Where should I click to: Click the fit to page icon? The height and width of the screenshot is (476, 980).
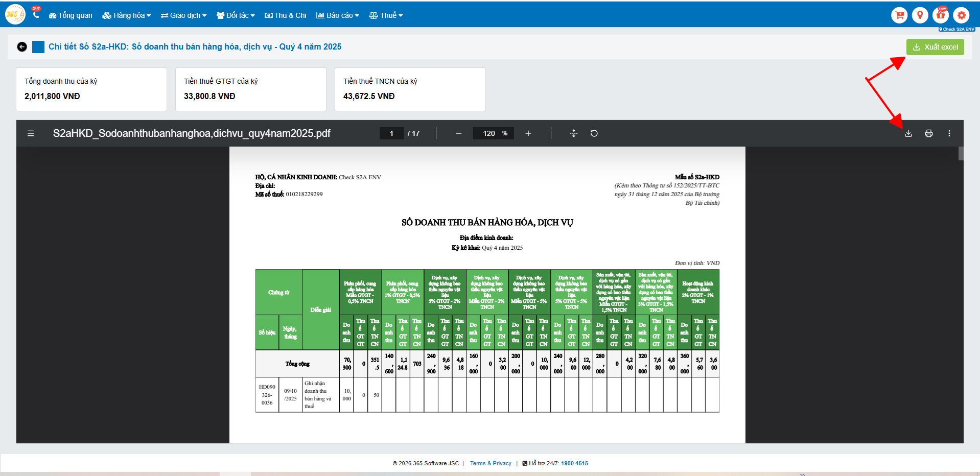tap(573, 133)
